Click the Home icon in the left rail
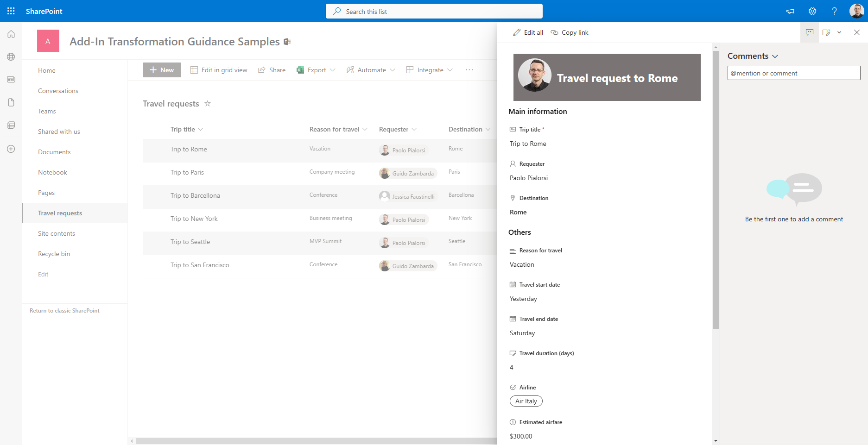The width and height of the screenshot is (868, 445). point(11,33)
